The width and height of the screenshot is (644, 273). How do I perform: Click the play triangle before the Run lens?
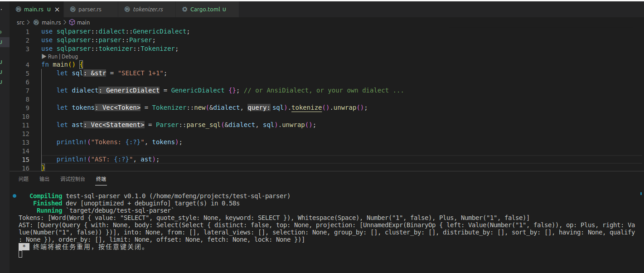click(44, 56)
